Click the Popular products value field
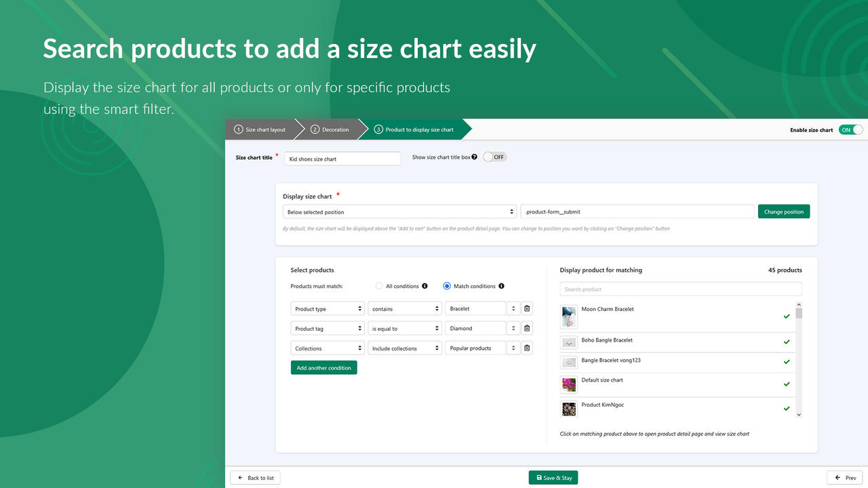868x488 pixels. tap(475, 348)
